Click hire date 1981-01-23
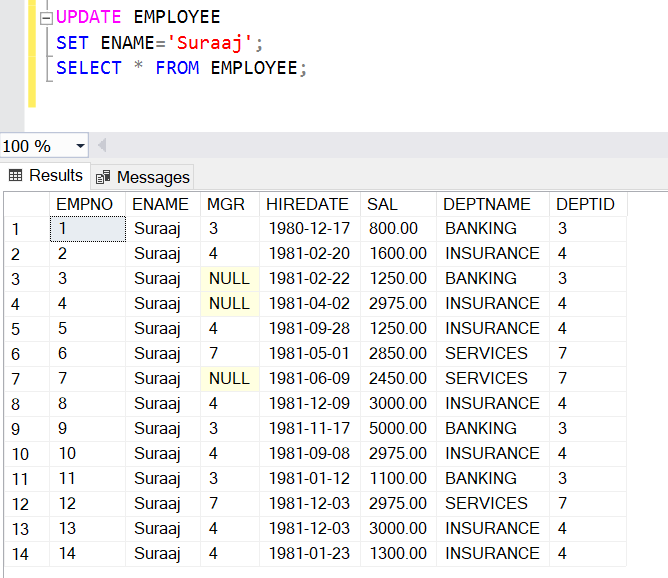This screenshot has width=668, height=578. tap(310, 554)
